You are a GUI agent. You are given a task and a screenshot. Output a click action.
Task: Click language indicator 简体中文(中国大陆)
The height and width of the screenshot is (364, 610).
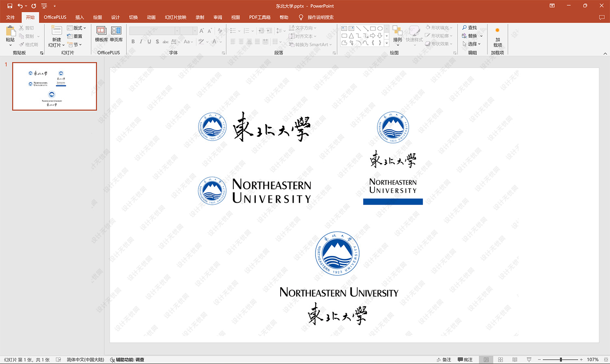coord(85,360)
